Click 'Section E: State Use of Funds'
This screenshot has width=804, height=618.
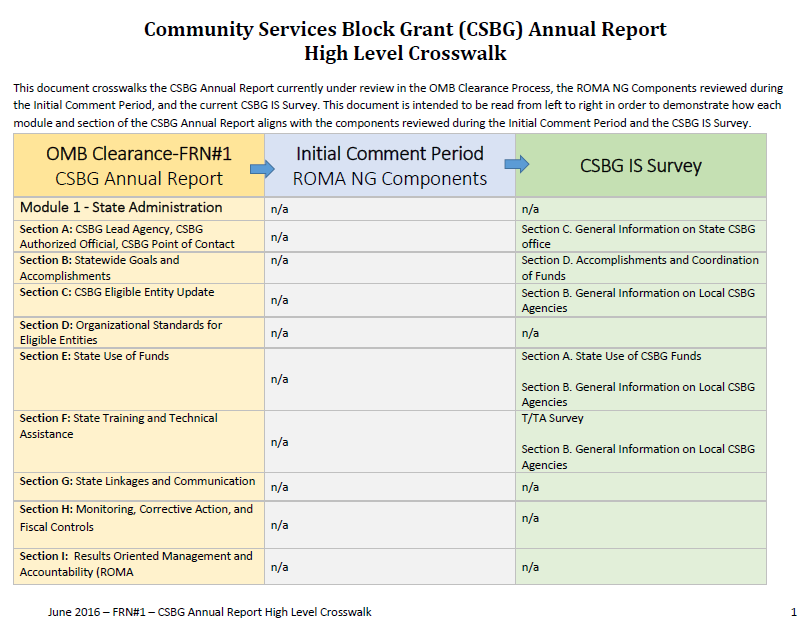[94, 356]
